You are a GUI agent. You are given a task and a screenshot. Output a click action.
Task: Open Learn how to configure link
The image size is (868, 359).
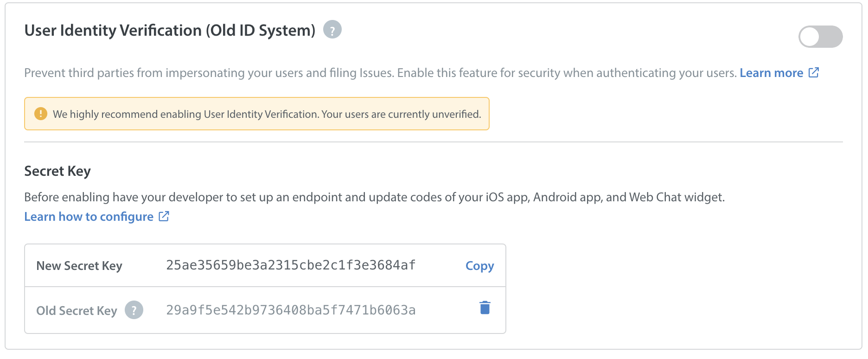point(89,217)
